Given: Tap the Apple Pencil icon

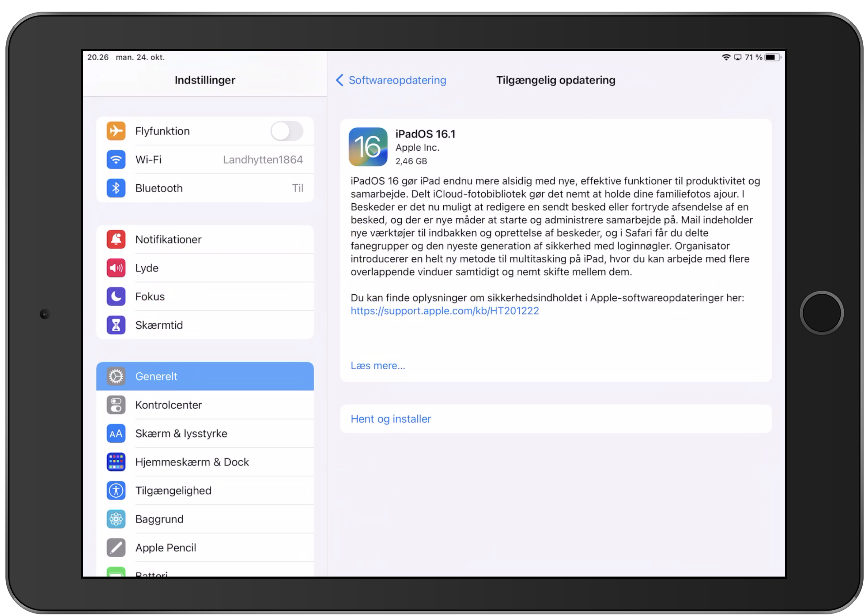Looking at the screenshot, I should (x=116, y=548).
